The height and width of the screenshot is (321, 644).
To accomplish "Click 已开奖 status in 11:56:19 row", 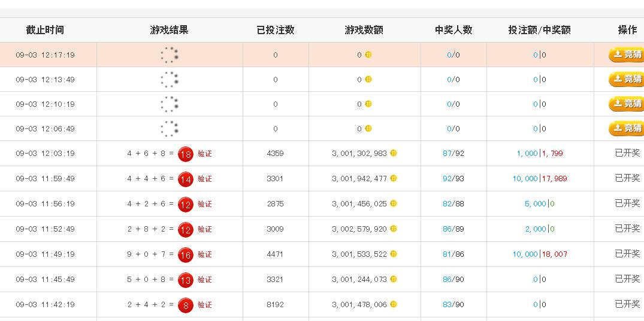I will coord(627,203).
